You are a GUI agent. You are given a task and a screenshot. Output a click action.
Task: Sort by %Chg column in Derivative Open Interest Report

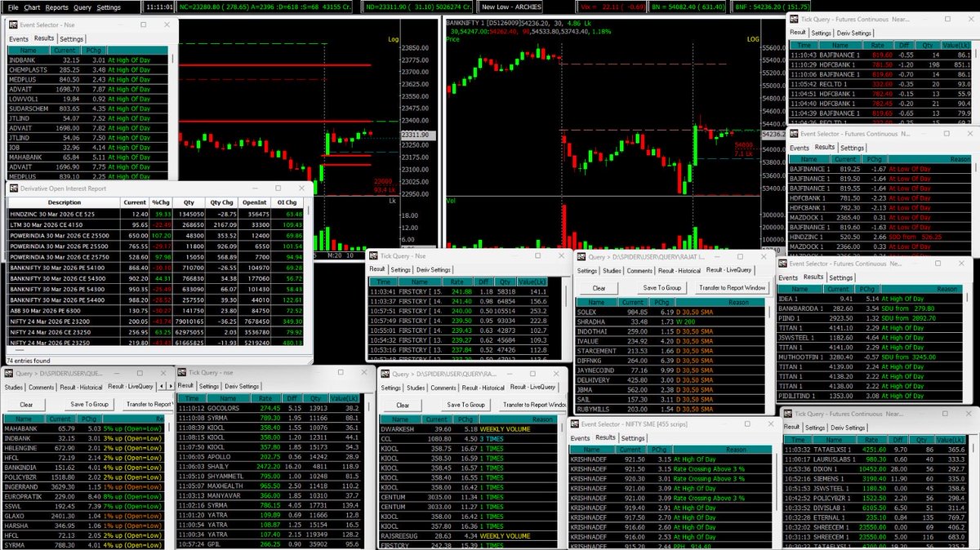(160, 202)
